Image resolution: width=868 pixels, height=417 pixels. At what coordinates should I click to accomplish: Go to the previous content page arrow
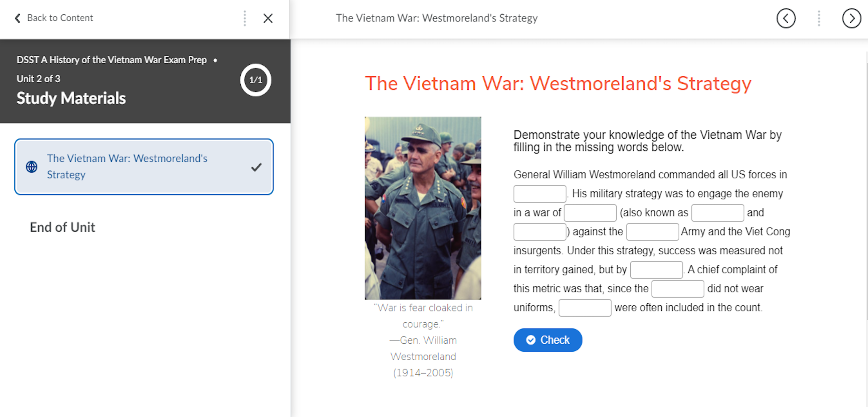pos(786,18)
